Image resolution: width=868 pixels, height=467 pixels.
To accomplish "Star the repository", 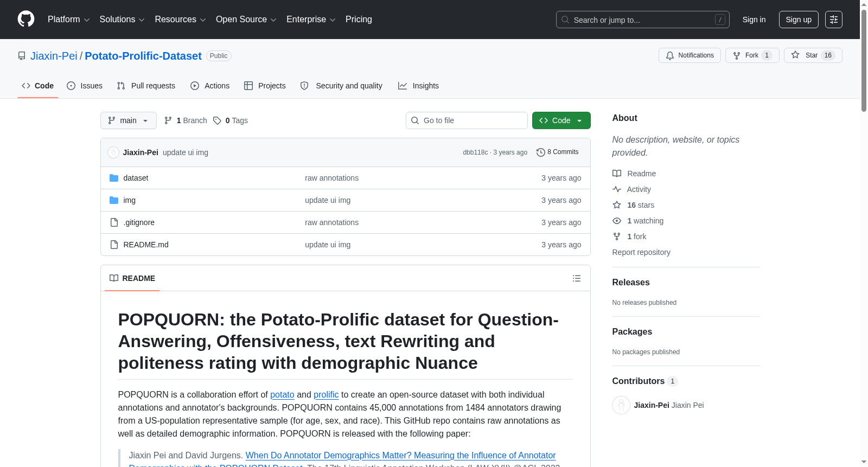I will tap(813, 55).
